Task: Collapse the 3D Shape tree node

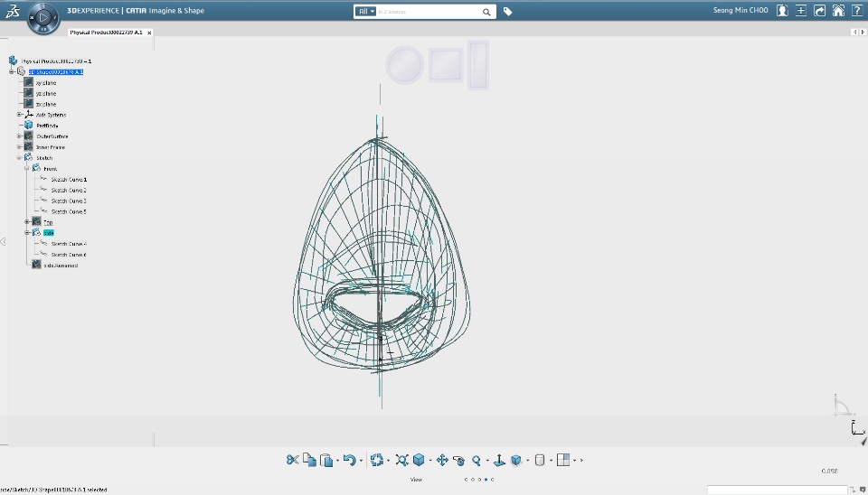Action: tap(12, 72)
